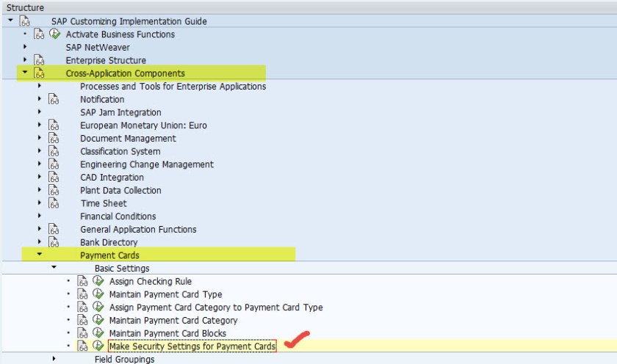Viewport: 617px width, 364px height.
Task: Select the Field Groupings tree entry
Action: (x=124, y=360)
